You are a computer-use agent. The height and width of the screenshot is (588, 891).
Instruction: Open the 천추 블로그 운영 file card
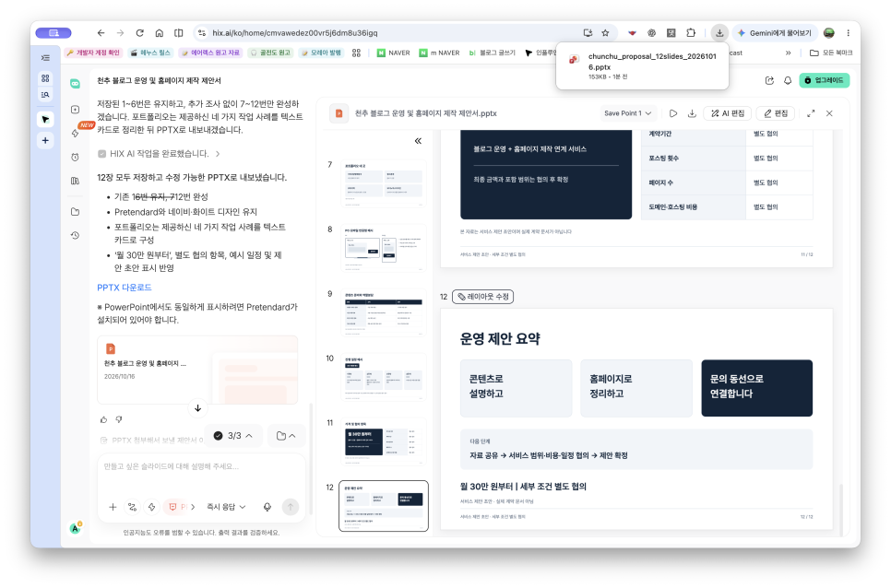tap(197, 370)
